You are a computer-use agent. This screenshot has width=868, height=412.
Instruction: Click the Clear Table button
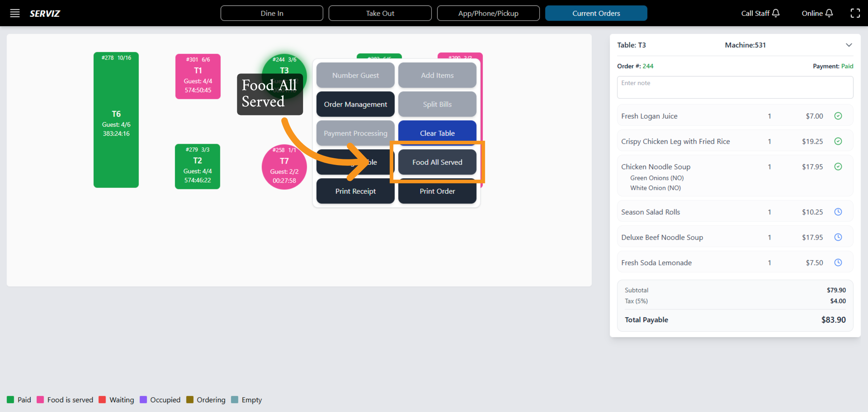[437, 133]
